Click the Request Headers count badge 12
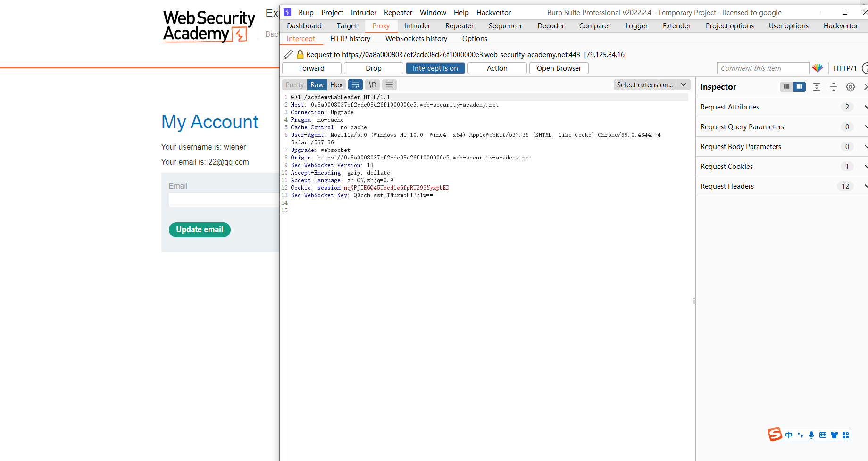The width and height of the screenshot is (868, 461). (845, 186)
